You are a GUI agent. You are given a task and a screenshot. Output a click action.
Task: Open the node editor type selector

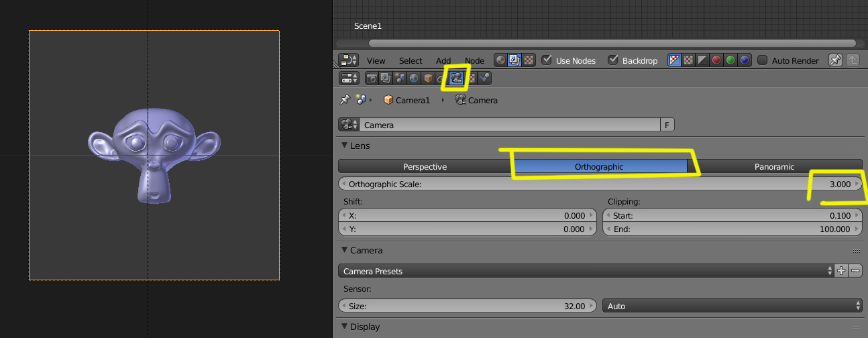[349, 60]
